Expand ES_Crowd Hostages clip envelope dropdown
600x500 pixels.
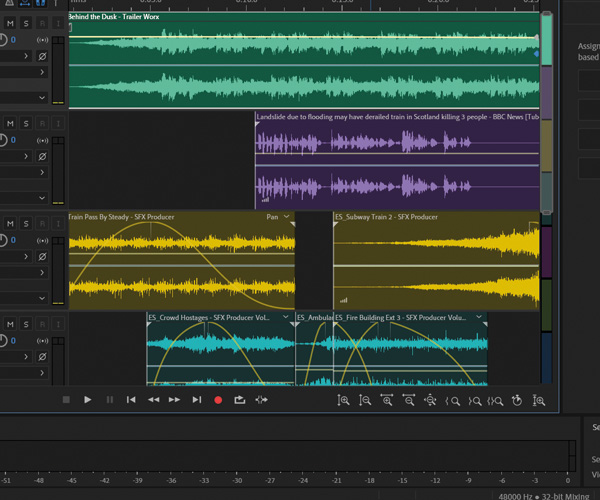pyautogui.click(x=287, y=317)
